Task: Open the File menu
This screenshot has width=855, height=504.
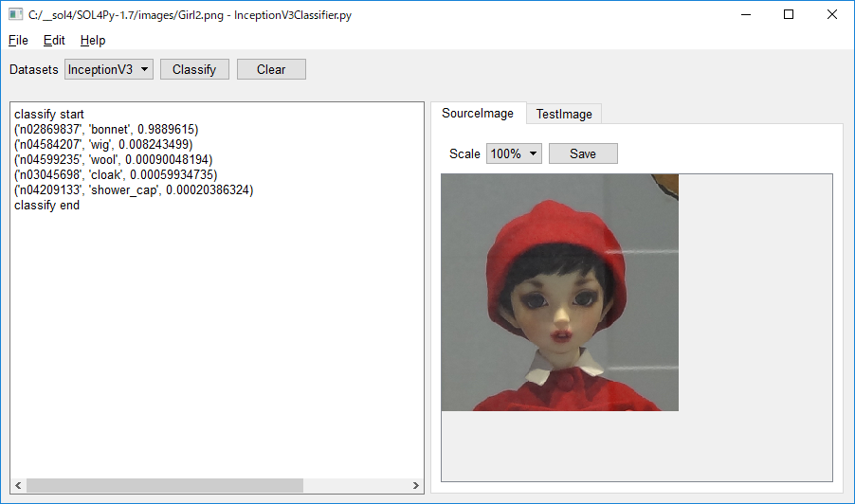Action: [18, 41]
